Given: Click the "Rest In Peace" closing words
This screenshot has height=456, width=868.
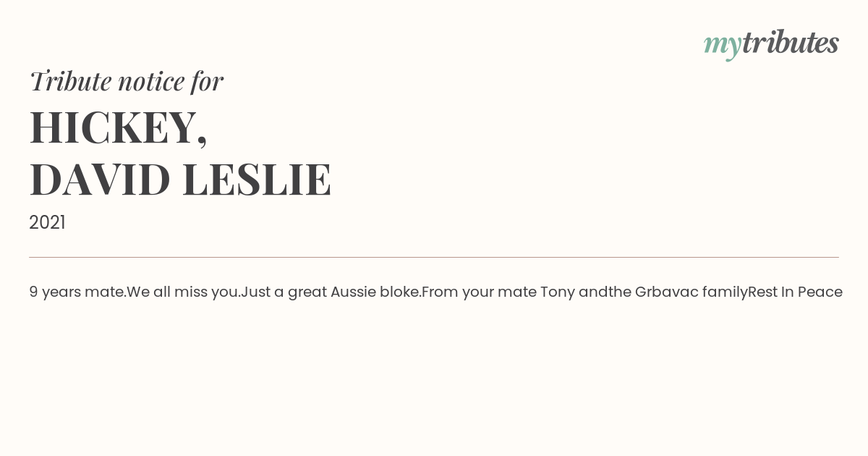Looking at the screenshot, I should point(795,292).
